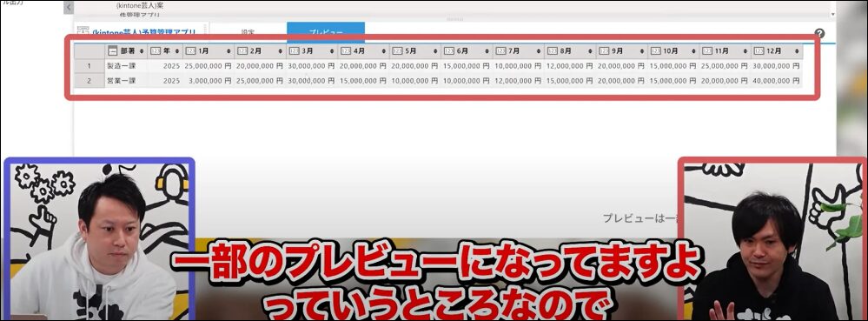868x321 pixels.
Task: Click 2025 year cell in 営業一課 row
Action: 165,80
